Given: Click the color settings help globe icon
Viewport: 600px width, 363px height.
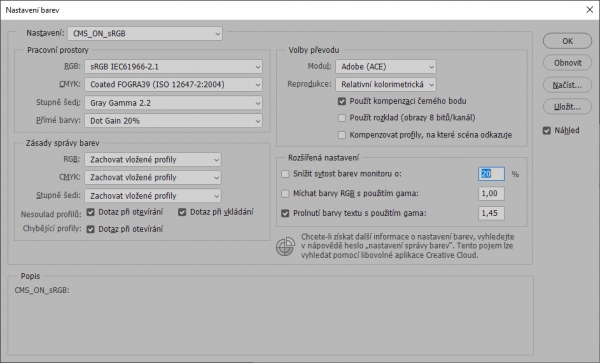Looking at the screenshot, I should click(x=285, y=246).
